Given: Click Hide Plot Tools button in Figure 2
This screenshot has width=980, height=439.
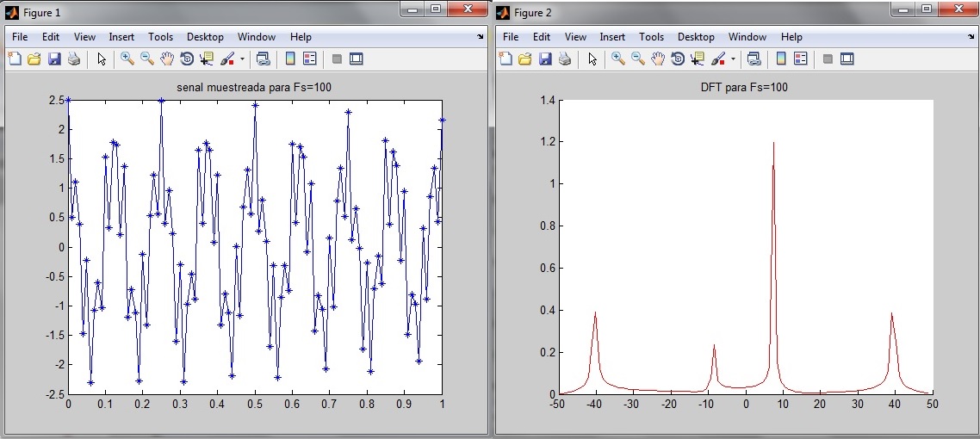Looking at the screenshot, I should click(828, 59).
